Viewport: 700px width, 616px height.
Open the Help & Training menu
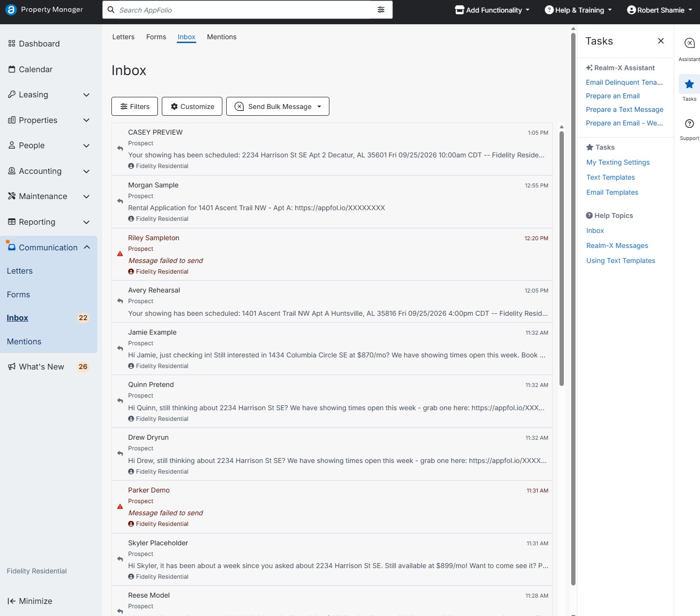coord(578,10)
